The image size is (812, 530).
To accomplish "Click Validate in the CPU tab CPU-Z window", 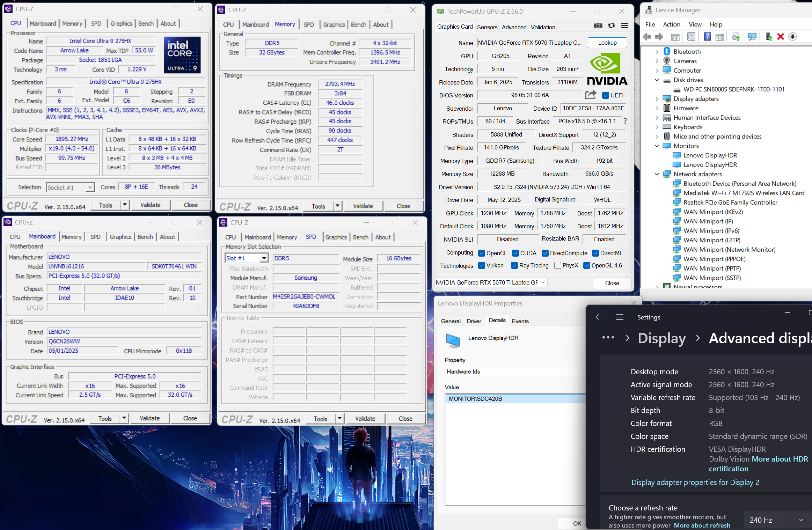I will 150,205.
